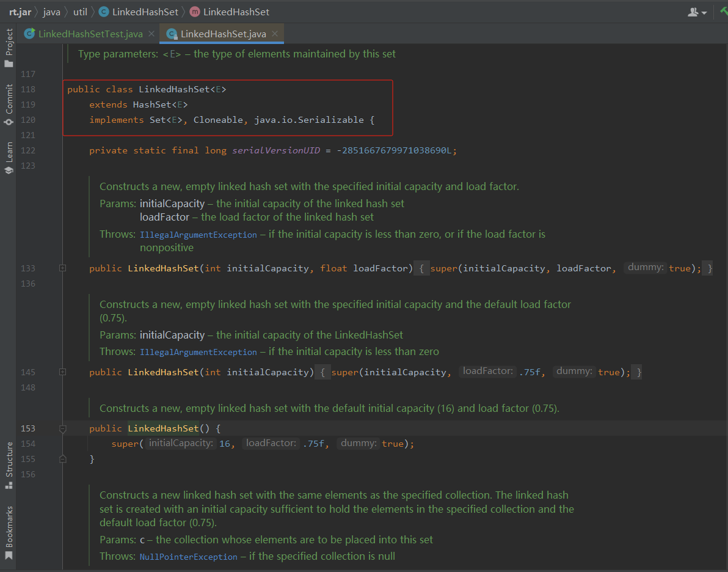Screen dimensions: 728x572
Task: Switch to the LinkedHashSetTest.java tab
Action: [x=90, y=34]
